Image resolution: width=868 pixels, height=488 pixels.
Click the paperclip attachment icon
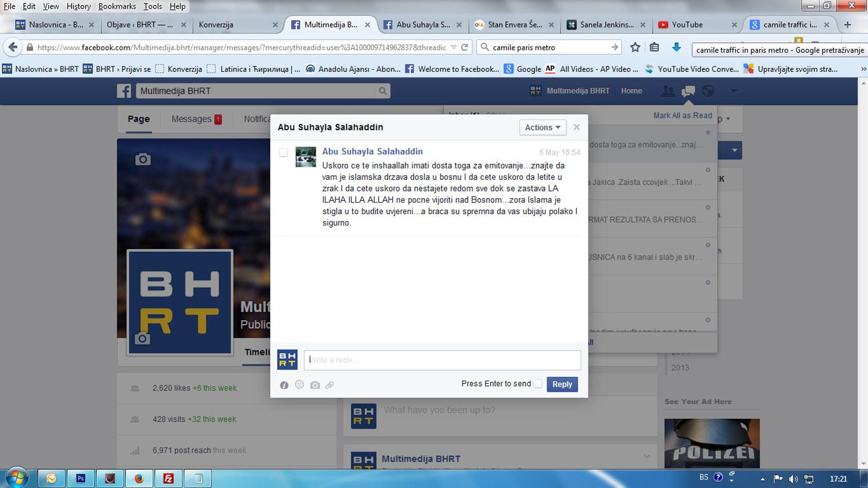(x=330, y=385)
